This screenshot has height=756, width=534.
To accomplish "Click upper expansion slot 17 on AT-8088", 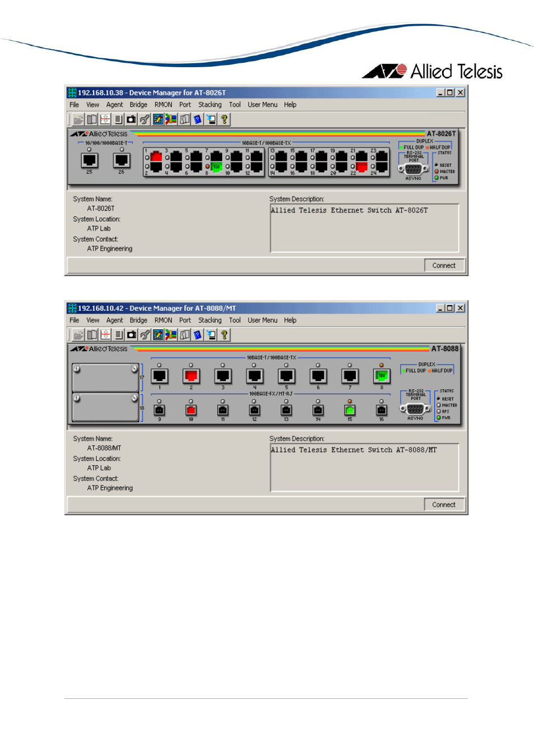I will [x=105, y=377].
